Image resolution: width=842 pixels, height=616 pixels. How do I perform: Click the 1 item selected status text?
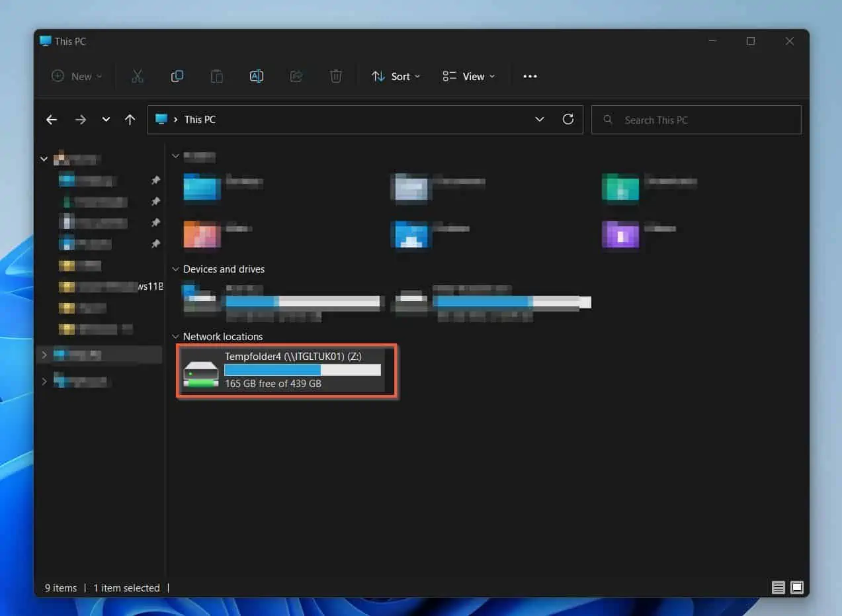tap(126, 588)
